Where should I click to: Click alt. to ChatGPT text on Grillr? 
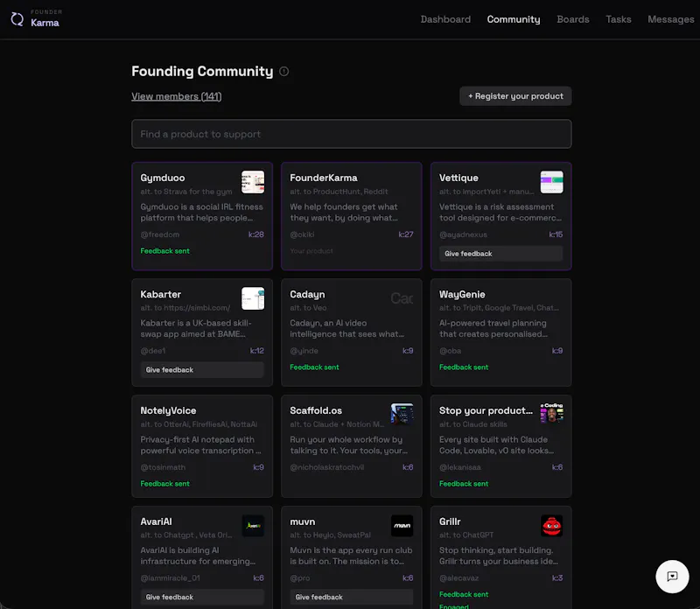(x=466, y=535)
